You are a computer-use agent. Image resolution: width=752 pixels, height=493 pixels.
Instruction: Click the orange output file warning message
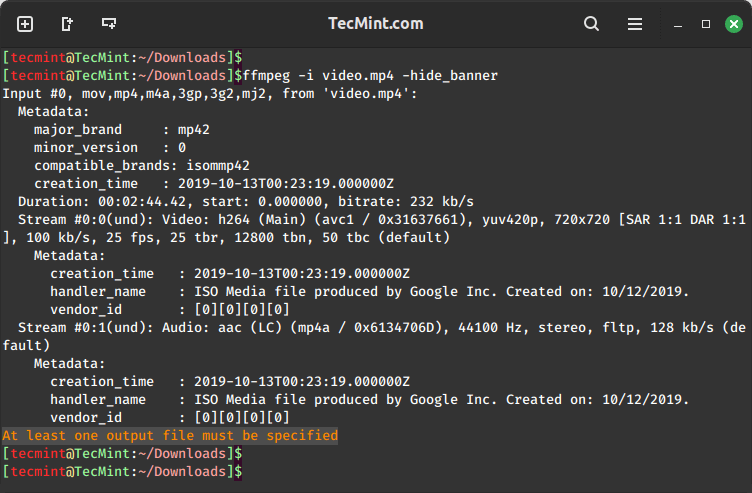pyautogui.click(x=170, y=435)
